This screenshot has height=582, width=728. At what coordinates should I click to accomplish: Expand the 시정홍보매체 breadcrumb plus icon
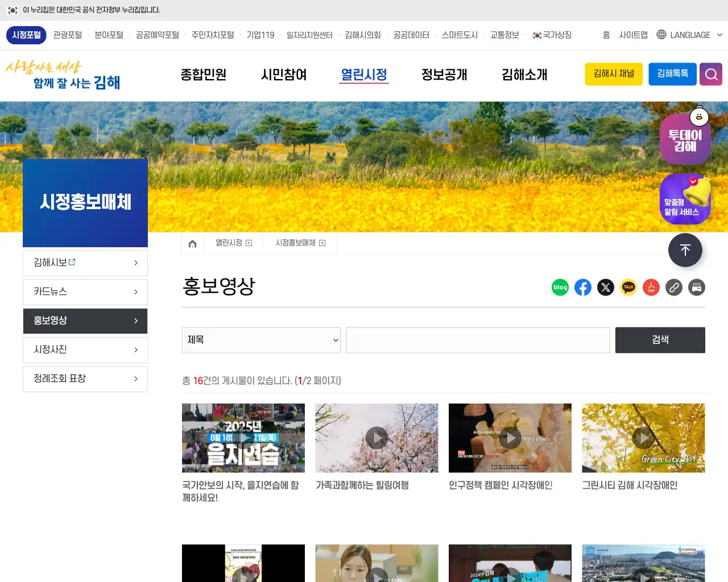point(322,243)
